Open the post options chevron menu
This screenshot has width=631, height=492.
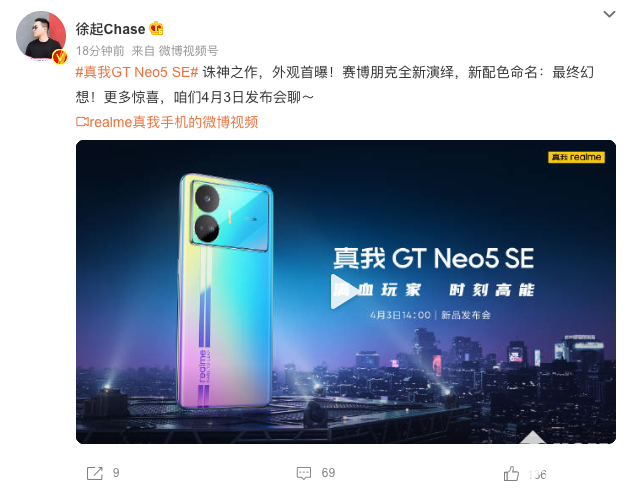pos(609,14)
